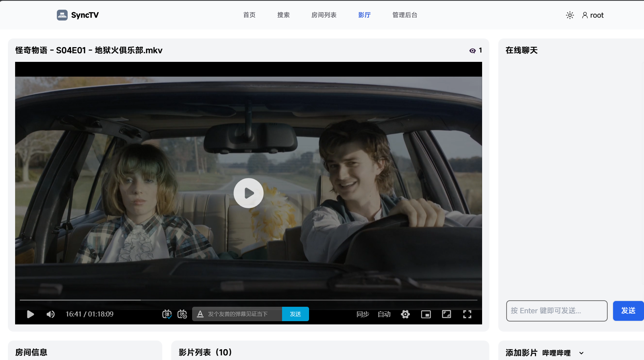Open the 管理后台 tab
This screenshot has height=360, width=644.
(405, 15)
